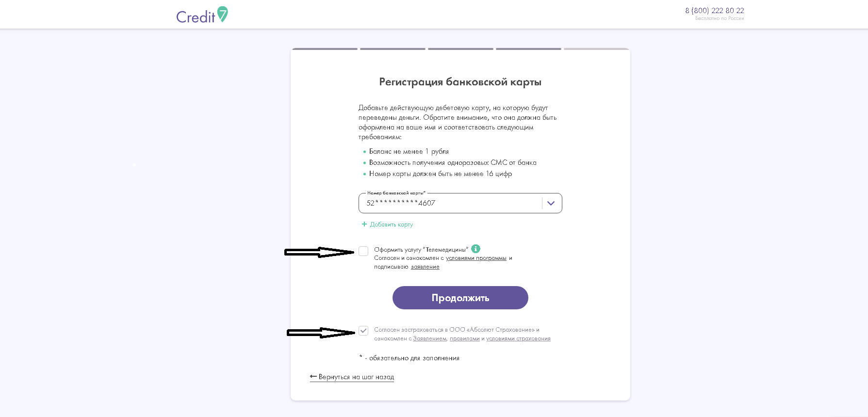Open the Заявлением insurance link

click(429, 338)
